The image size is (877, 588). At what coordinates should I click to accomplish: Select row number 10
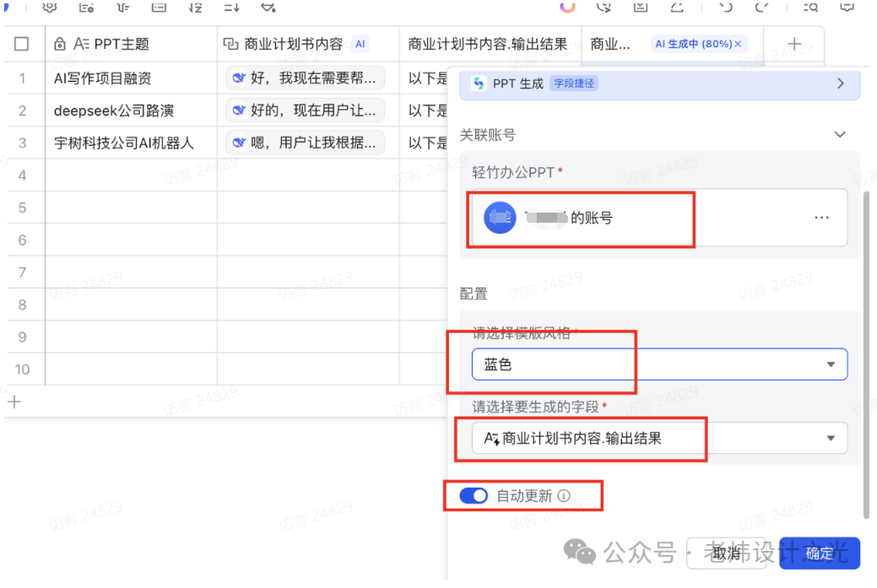23,370
